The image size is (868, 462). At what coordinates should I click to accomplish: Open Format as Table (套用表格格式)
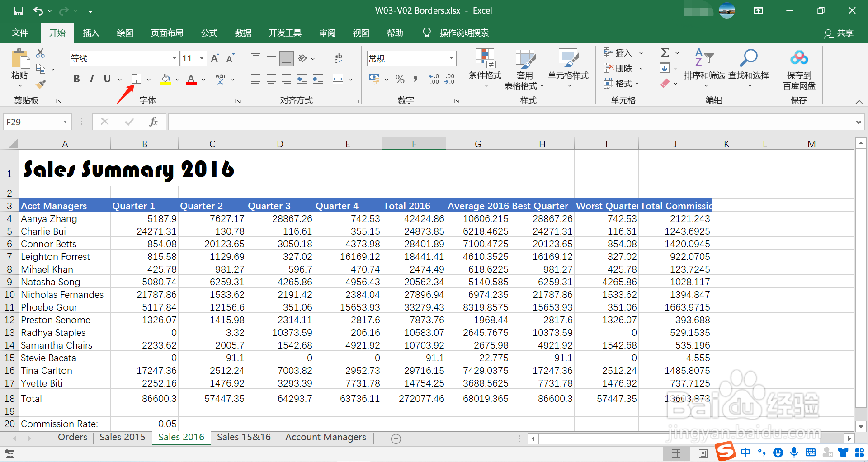[525, 69]
